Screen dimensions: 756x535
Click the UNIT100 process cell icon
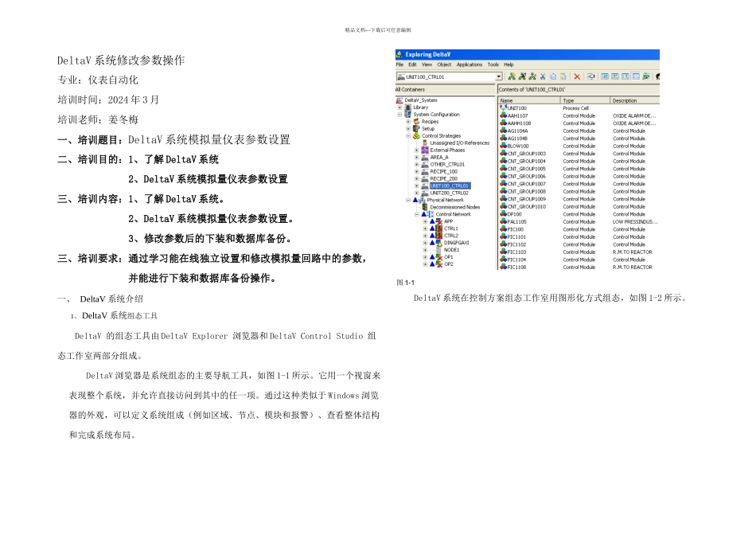pos(504,108)
